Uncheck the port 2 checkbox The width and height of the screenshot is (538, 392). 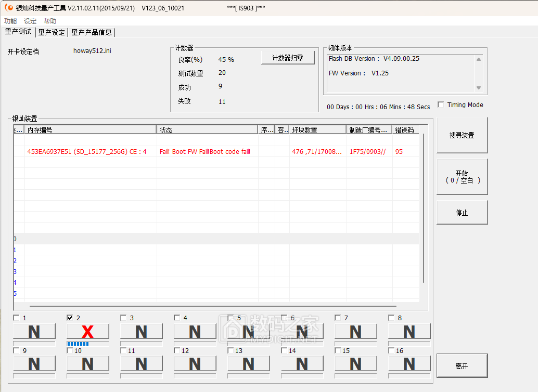pyautogui.click(x=70, y=318)
